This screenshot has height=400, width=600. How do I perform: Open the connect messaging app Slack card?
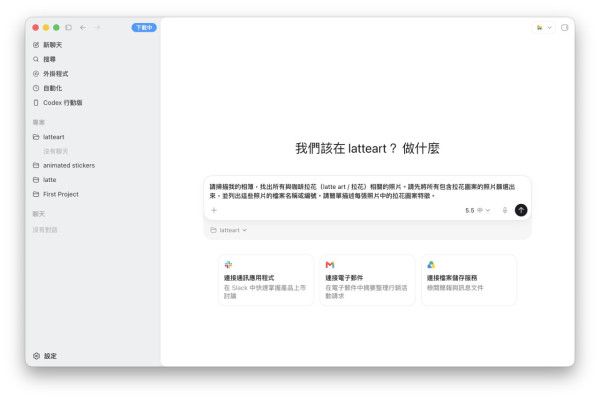coord(266,280)
